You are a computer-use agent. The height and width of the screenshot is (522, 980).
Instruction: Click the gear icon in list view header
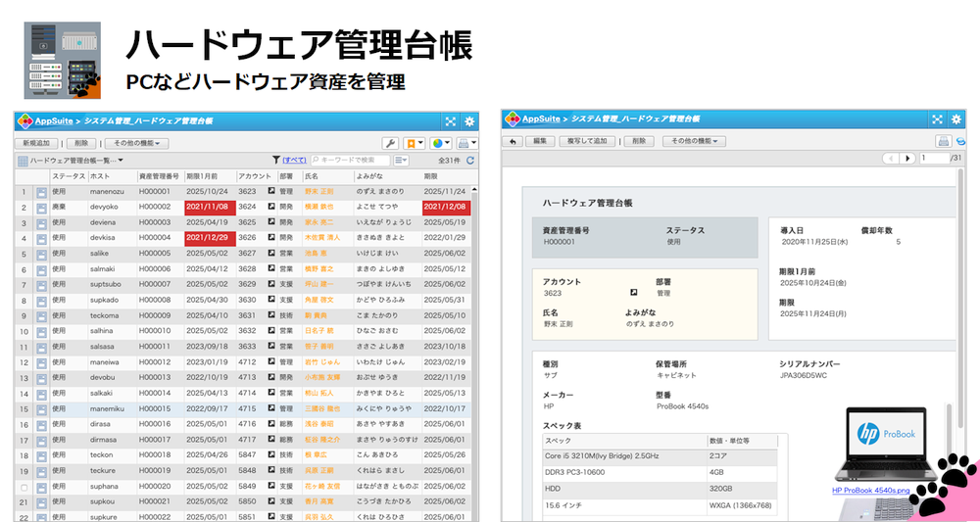click(x=469, y=120)
